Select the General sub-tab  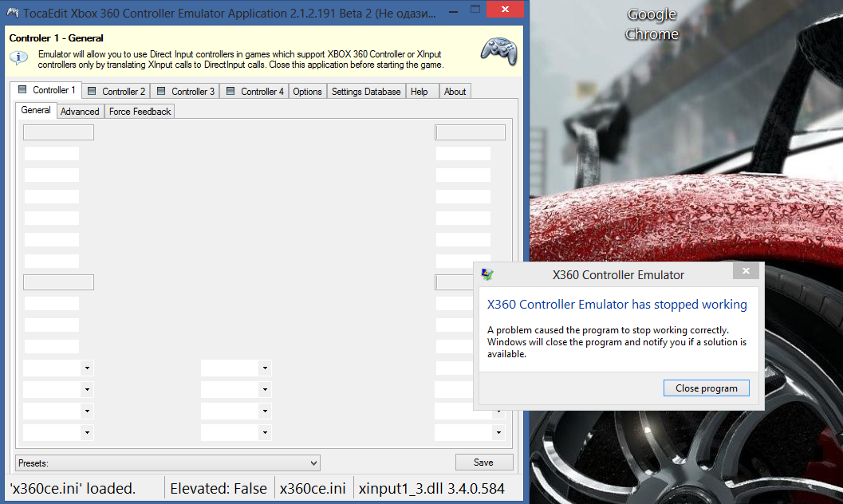(x=35, y=110)
